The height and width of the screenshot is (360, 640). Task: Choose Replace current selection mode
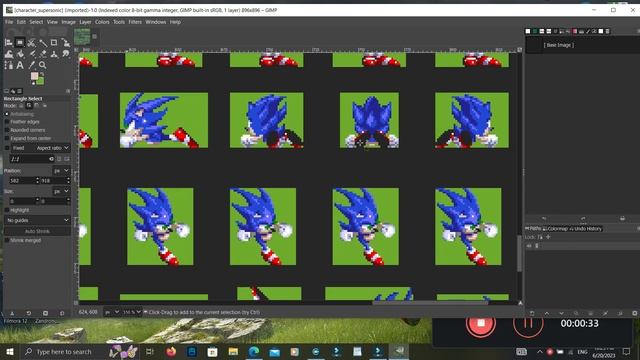[x=21, y=106]
